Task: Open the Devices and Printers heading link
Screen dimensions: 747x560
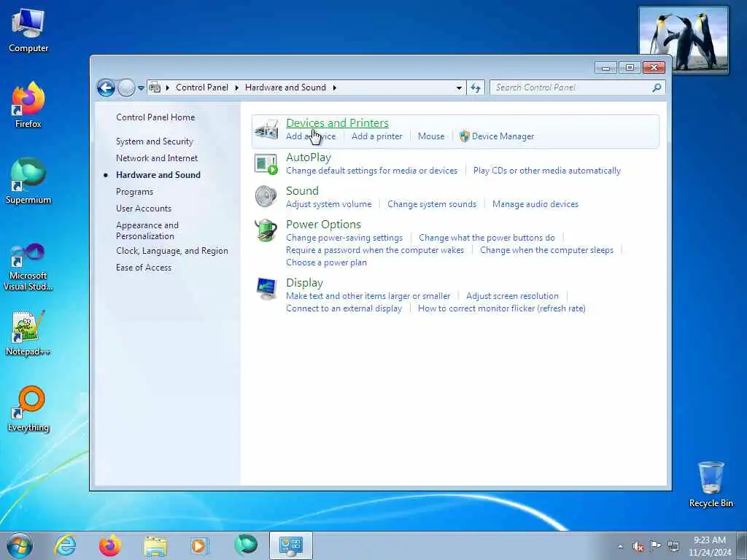Action: pos(337,122)
